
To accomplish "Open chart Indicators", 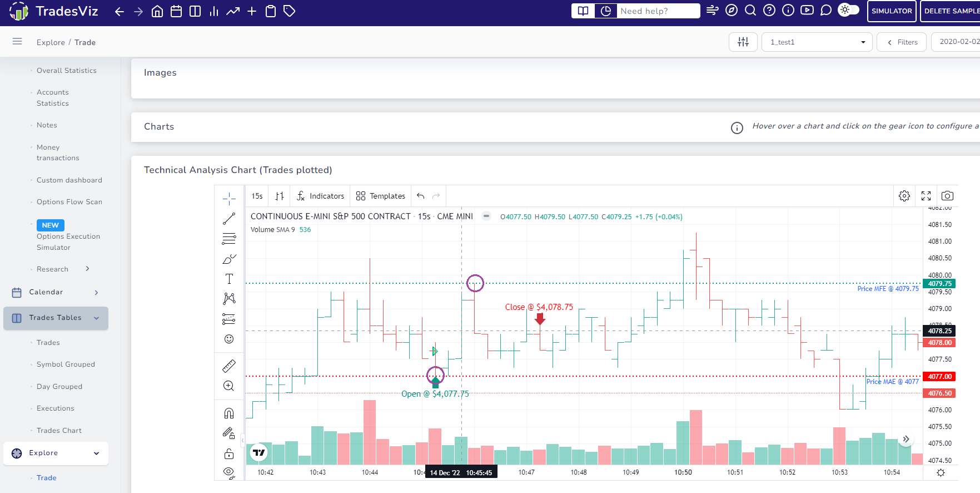I will tap(320, 196).
